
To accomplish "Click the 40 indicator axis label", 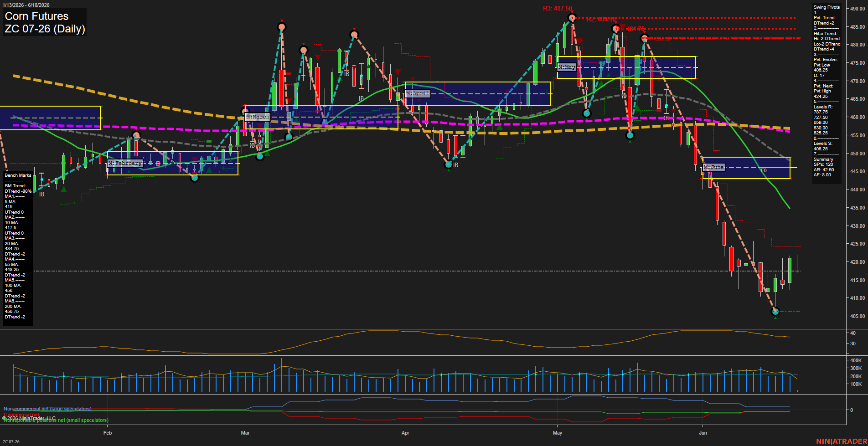I will [x=852, y=333].
